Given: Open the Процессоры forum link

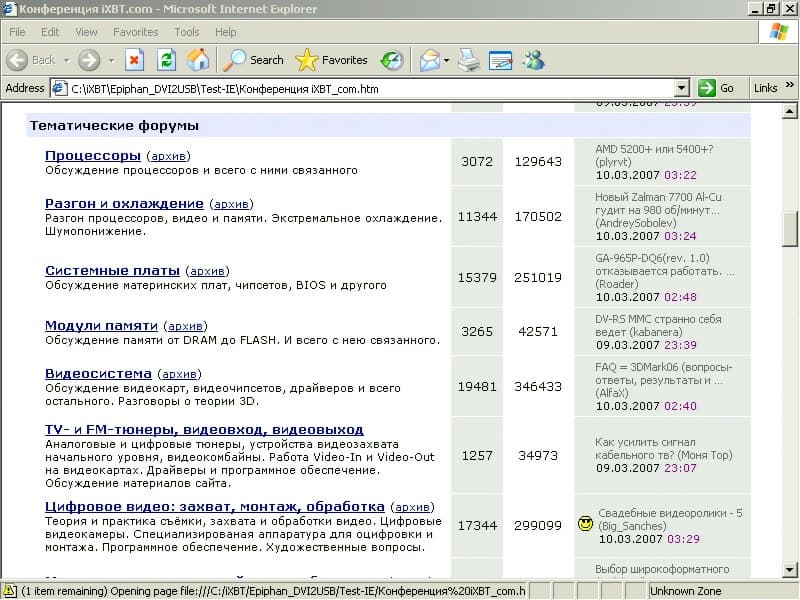Looking at the screenshot, I should click(x=93, y=156).
